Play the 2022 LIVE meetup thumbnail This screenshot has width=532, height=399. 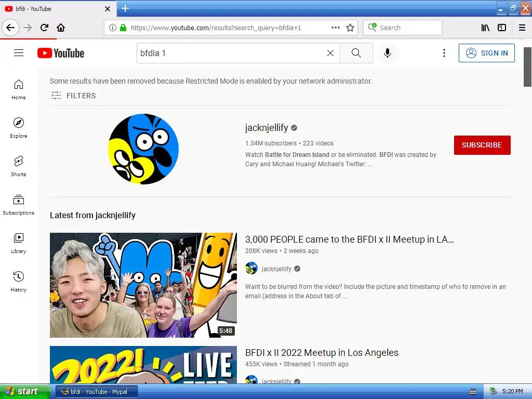click(143, 365)
